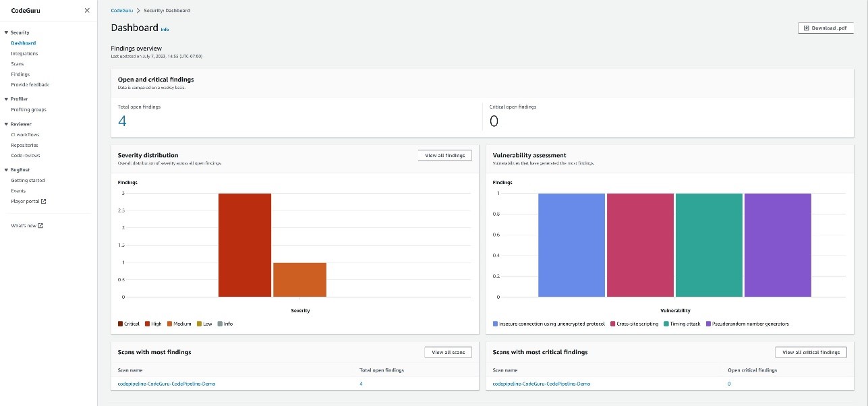Image resolution: width=868 pixels, height=406 pixels.
Task: Open Player portal external link icon
Action: coord(44,201)
